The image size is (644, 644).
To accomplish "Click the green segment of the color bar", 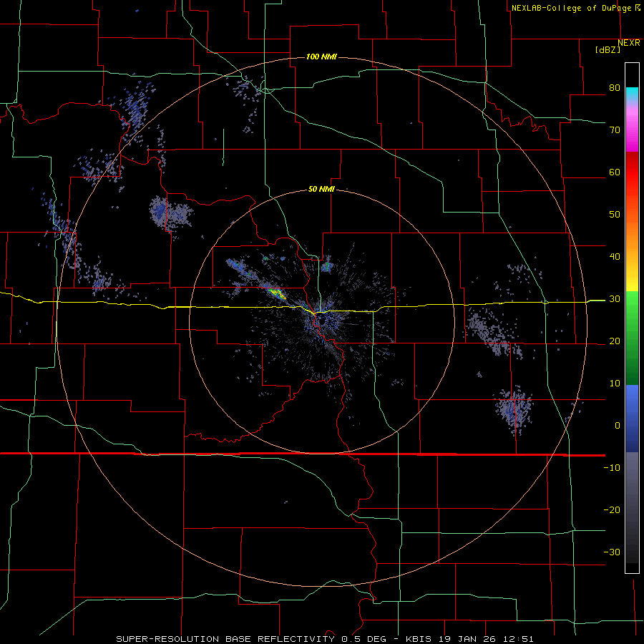I will pyautogui.click(x=632, y=338).
